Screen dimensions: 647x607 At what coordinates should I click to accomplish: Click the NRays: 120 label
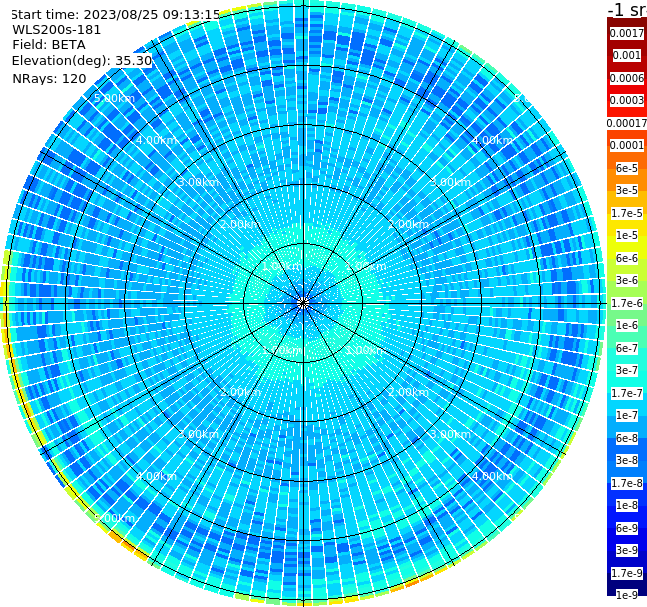pyautogui.click(x=49, y=78)
